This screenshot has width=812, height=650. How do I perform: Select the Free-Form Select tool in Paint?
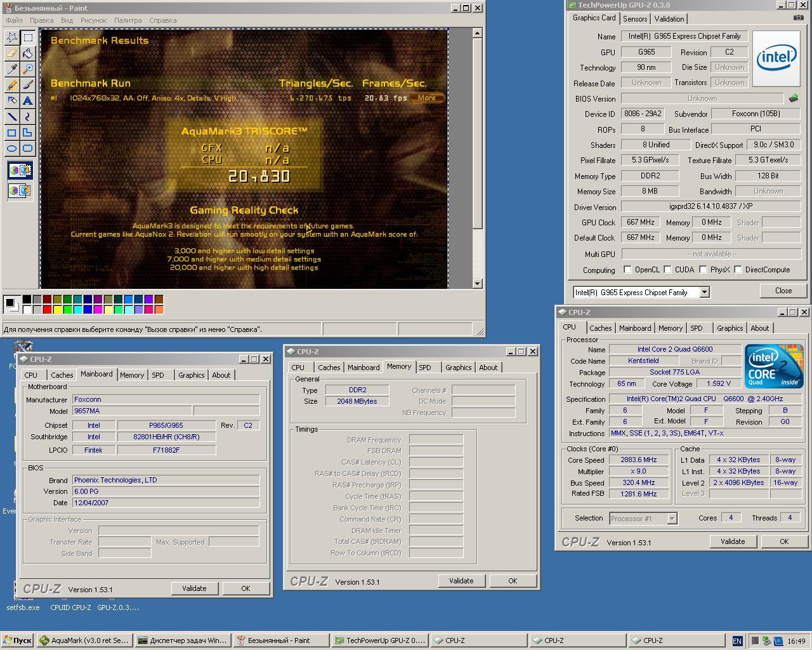tap(12, 37)
